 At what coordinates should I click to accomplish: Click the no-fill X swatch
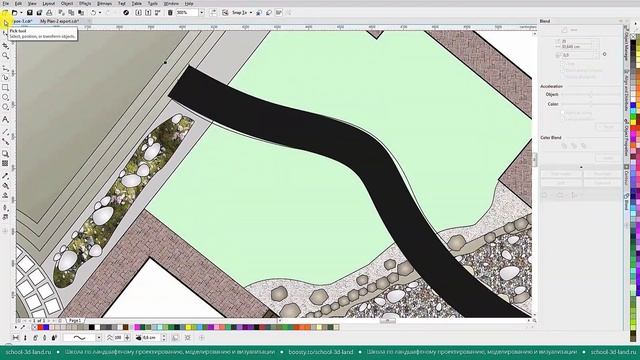point(34,327)
